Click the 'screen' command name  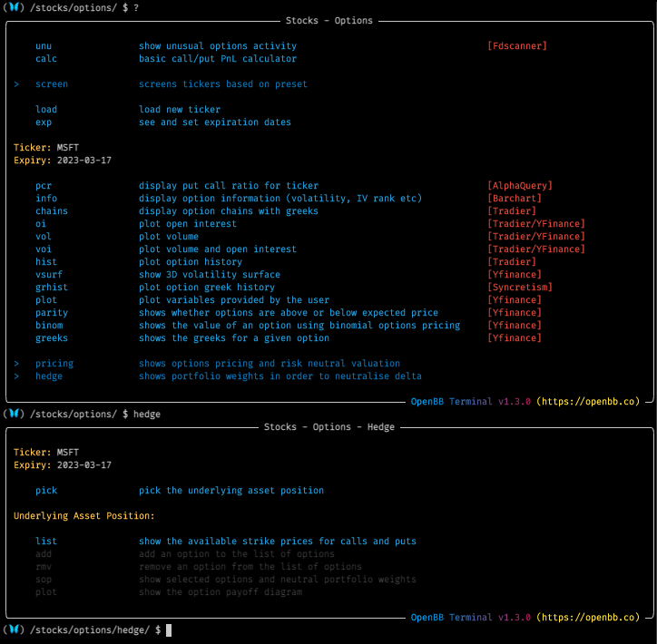(x=52, y=84)
